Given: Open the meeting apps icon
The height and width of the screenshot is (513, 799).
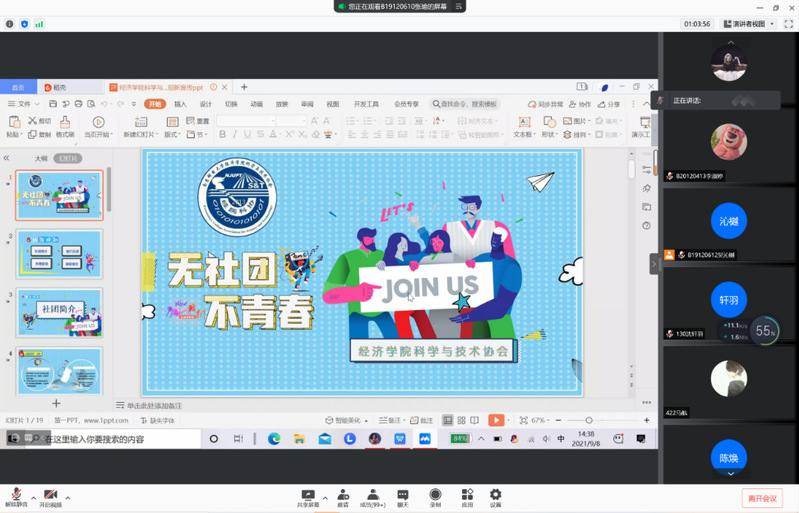Looking at the screenshot, I should (466, 496).
